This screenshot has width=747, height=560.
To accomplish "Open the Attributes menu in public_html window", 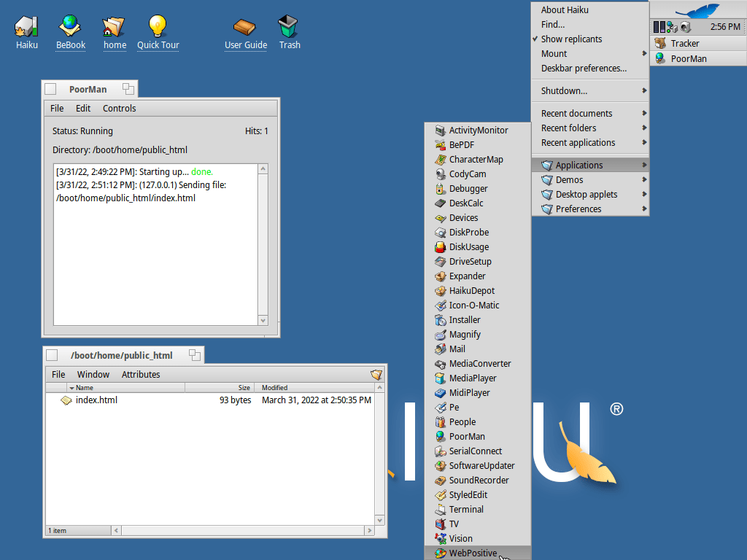I will (141, 374).
